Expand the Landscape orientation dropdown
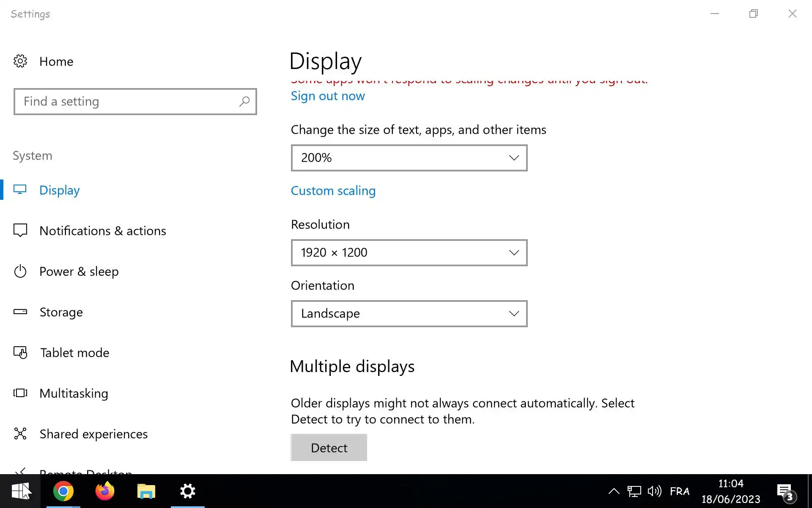 409,314
